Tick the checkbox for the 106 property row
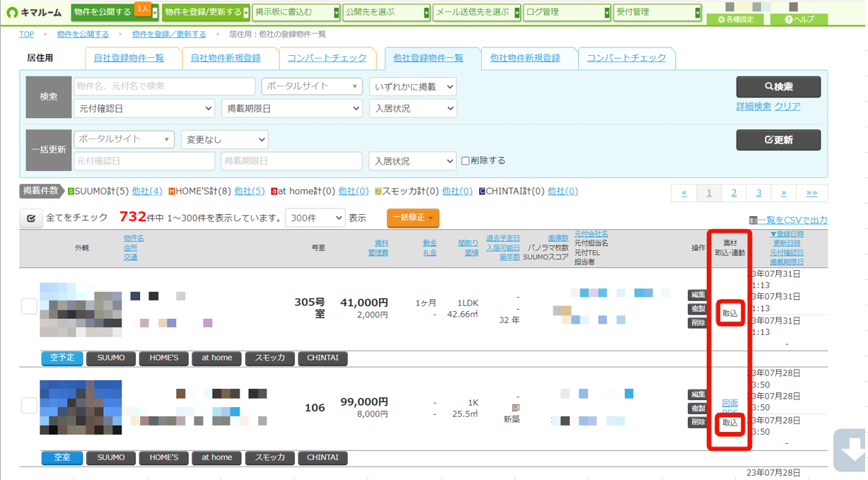The image size is (868, 480). tap(29, 406)
